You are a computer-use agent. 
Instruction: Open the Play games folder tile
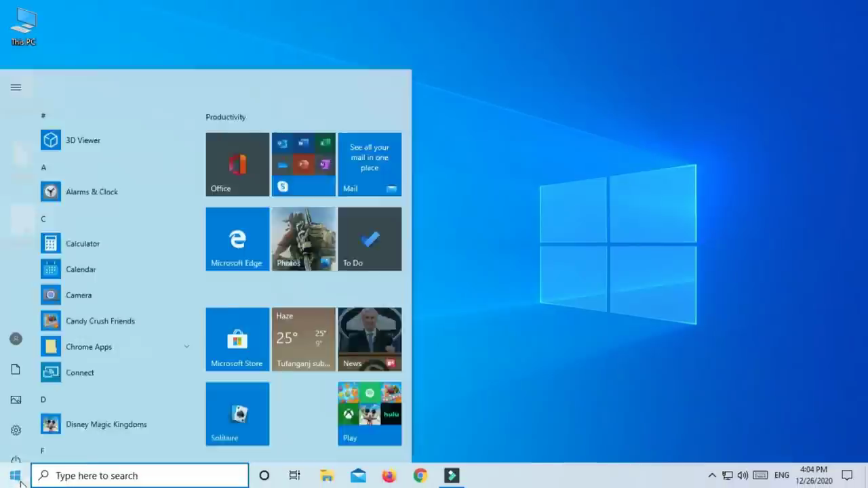pos(370,413)
